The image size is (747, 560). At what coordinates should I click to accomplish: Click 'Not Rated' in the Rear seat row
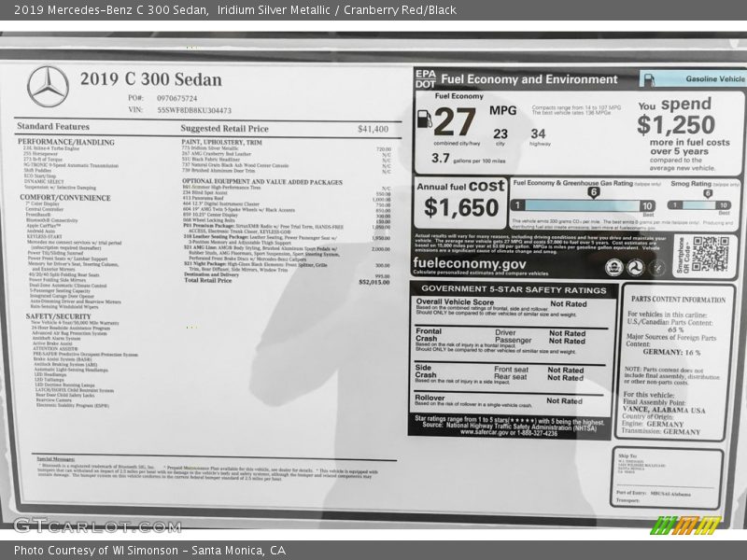pos(565,378)
